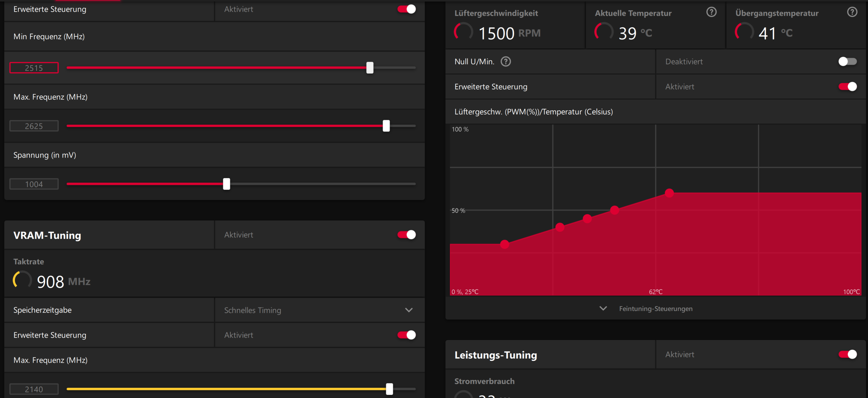Click the Feintuning-Steuerungen label
The width and height of the screenshot is (868, 398).
point(655,309)
